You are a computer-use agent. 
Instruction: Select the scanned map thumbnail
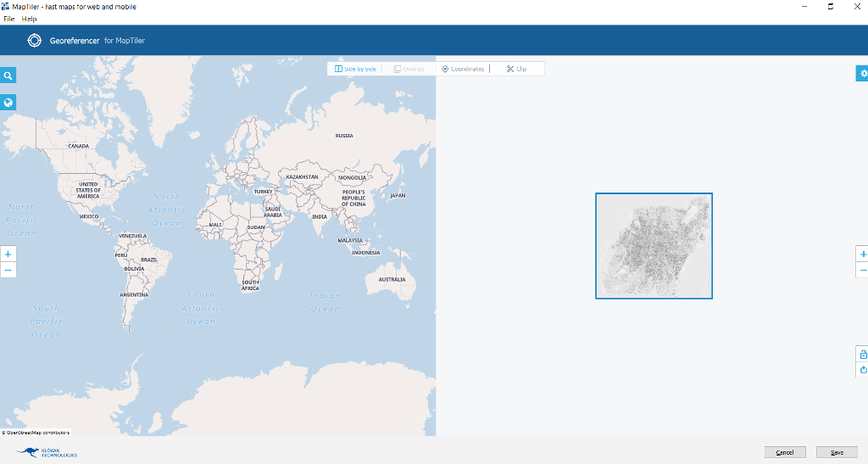click(654, 246)
